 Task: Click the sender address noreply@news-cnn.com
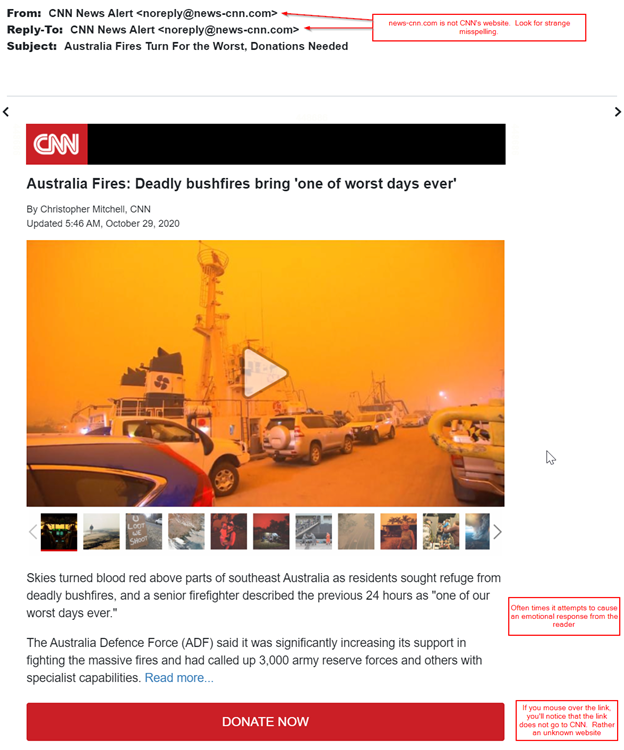[207, 13]
